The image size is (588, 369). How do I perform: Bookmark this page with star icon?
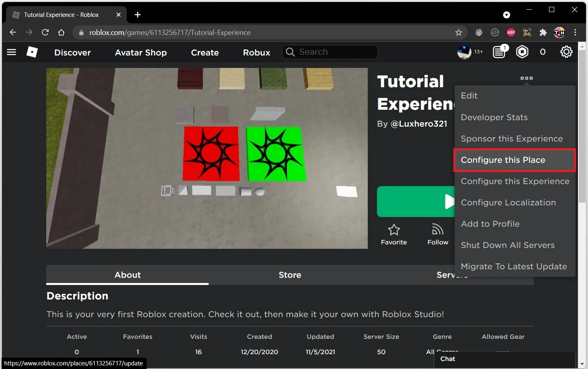click(459, 33)
